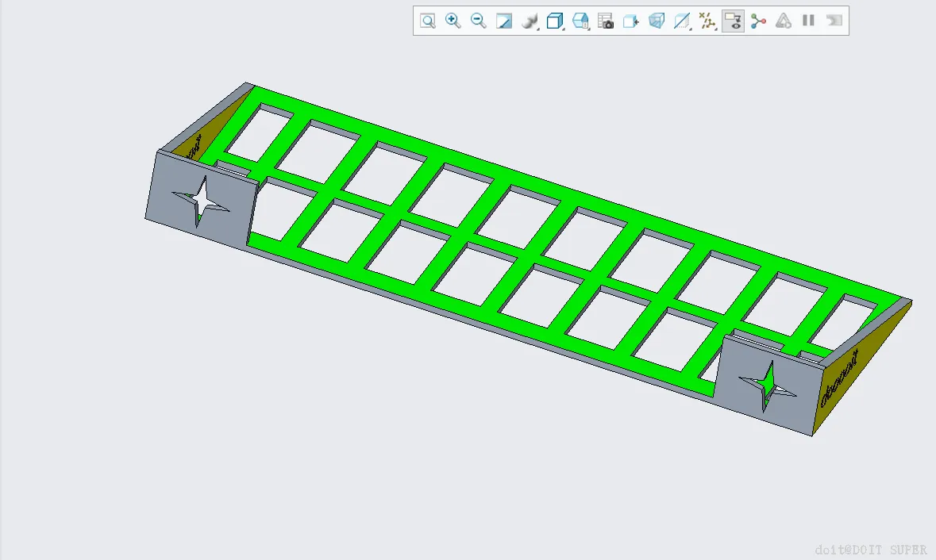Click the resume playback button

834,21
